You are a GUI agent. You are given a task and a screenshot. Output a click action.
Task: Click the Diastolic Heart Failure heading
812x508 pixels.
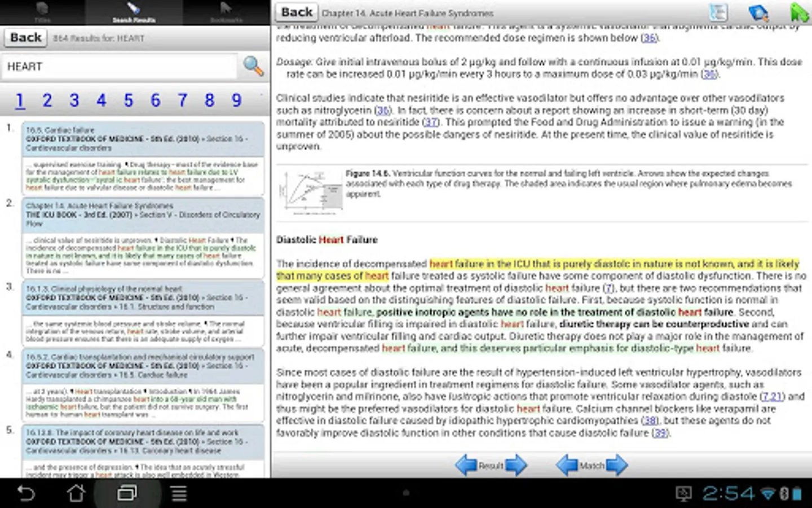[x=326, y=240]
